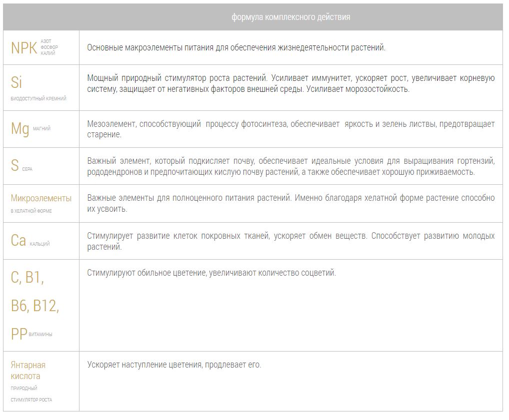The width and height of the screenshot is (509, 420).
Task: Click the NPK macroelements description text
Action: 236,48
